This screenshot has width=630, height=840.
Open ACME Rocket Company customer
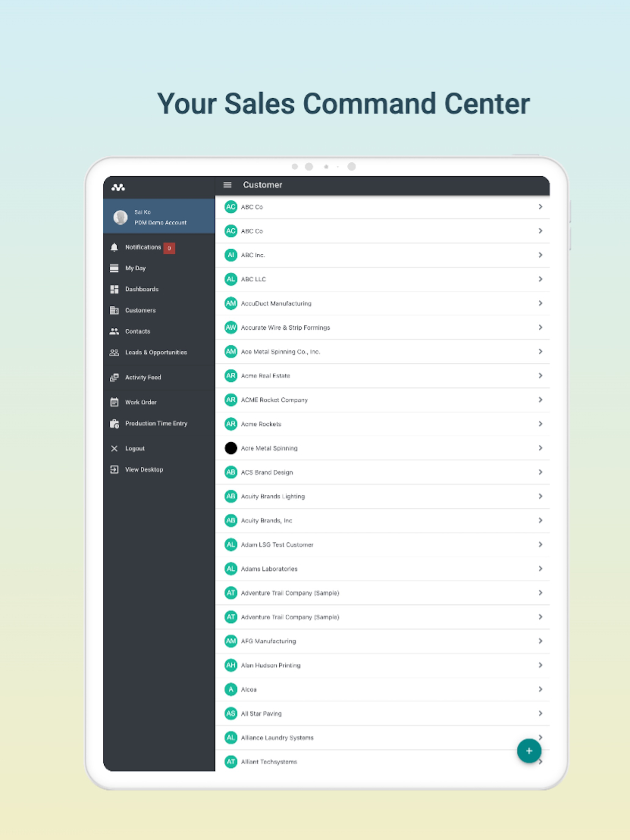(x=382, y=400)
